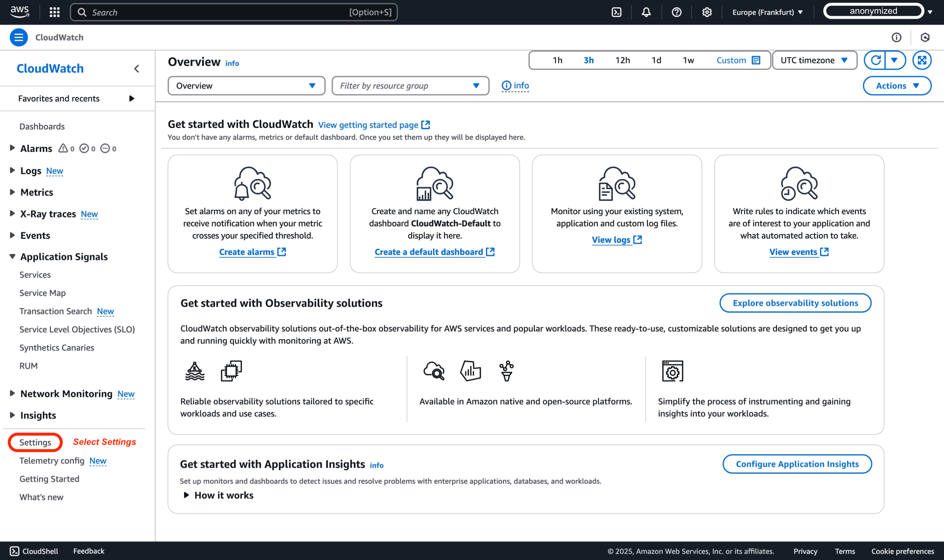
Task: Click the hexagon tools icon in header
Action: pyautogui.click(x=925, y=37)
